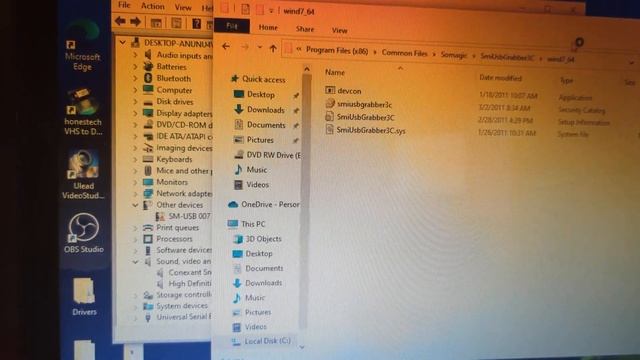Viewport: 640px width, 360px height.
Task: Click Quick access in navigation pane
Action: (258, 79)
